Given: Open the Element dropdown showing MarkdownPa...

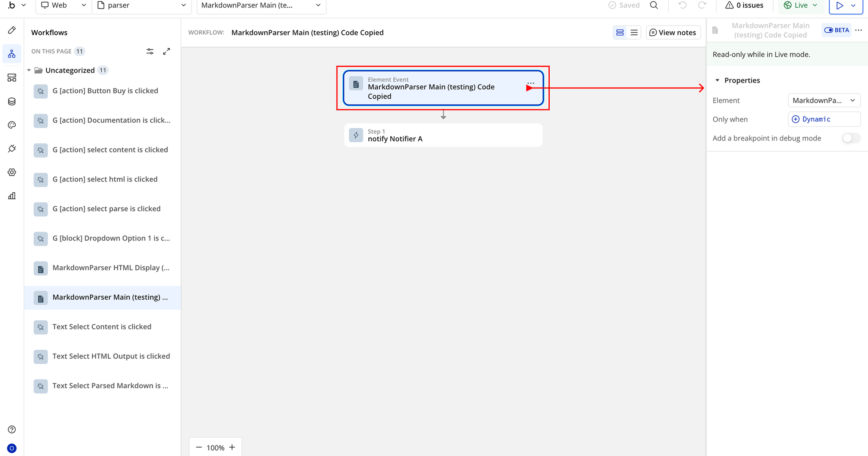Looking at the screenshot, I should tap(824, 100).
